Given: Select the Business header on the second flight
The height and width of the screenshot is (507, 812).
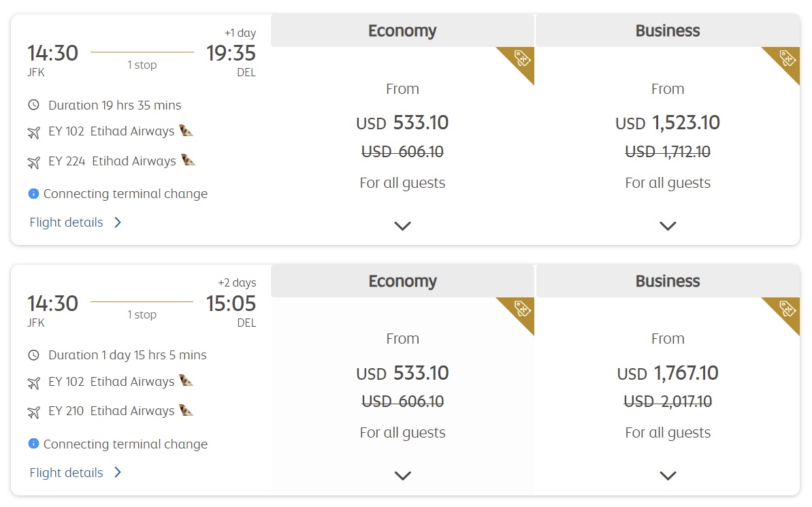Looking at the screenshot, I should (668, 280).
